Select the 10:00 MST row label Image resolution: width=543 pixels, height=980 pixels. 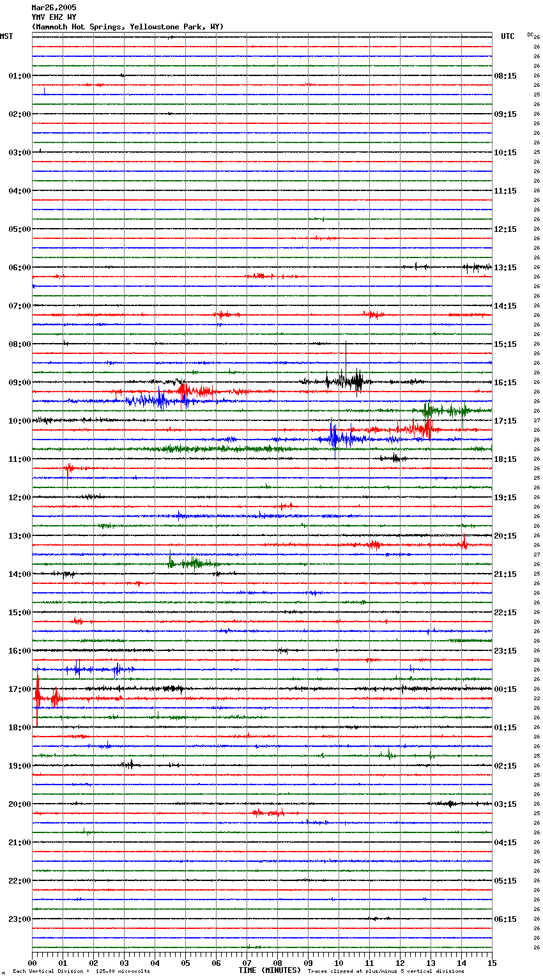coord(20,421)
